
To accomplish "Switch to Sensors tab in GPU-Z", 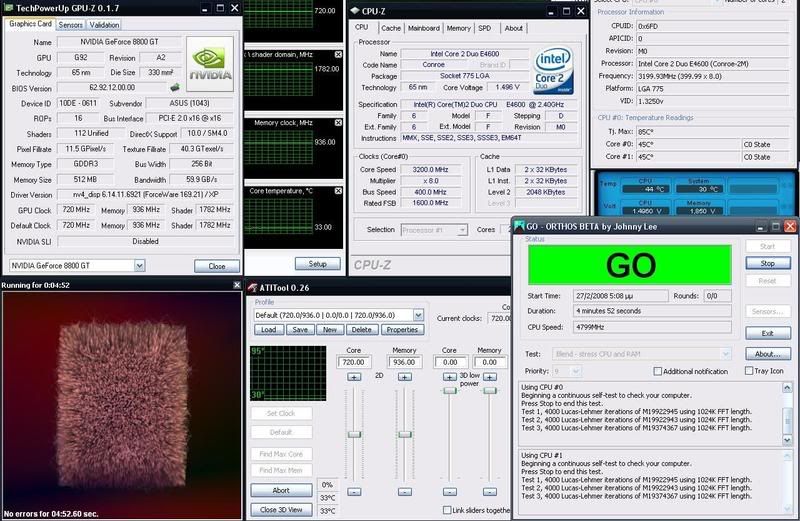I will pos(70,24).
